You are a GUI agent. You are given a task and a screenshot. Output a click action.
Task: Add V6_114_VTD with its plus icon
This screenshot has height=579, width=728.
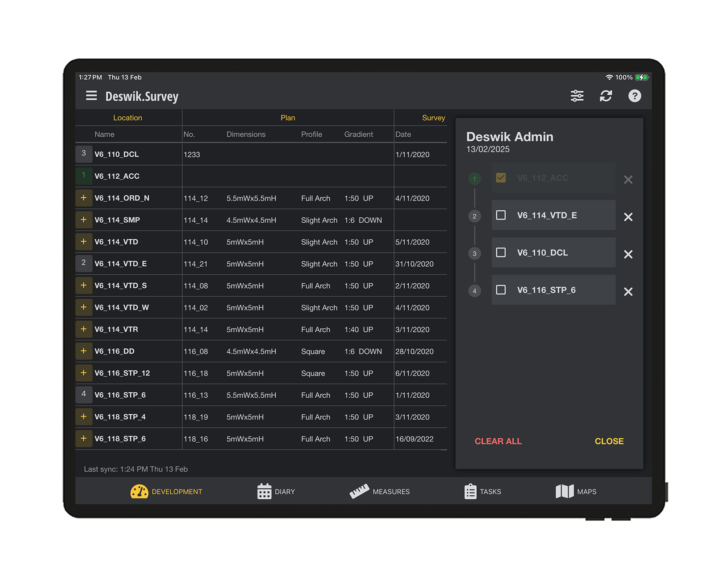tap(84, 241)
